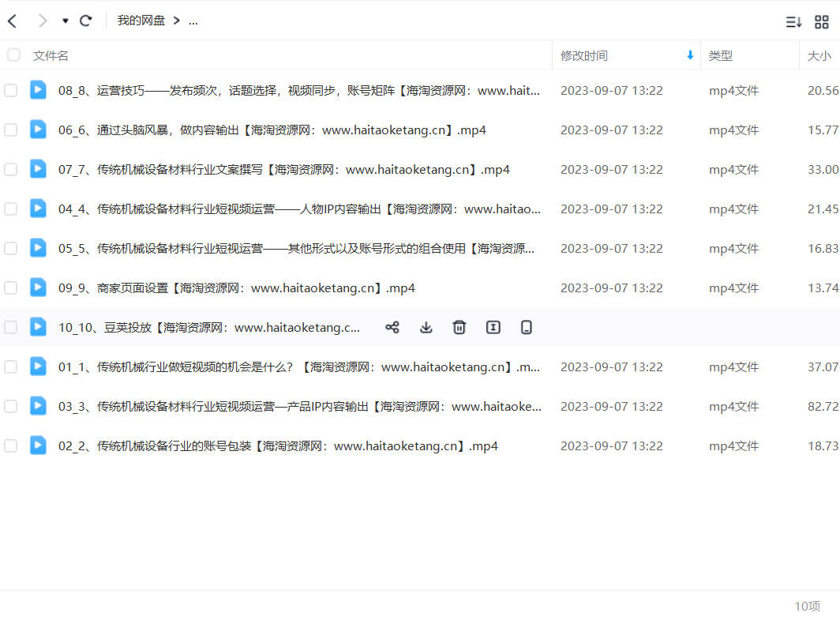Click the 10项 item count in footer

coord(808,607)
